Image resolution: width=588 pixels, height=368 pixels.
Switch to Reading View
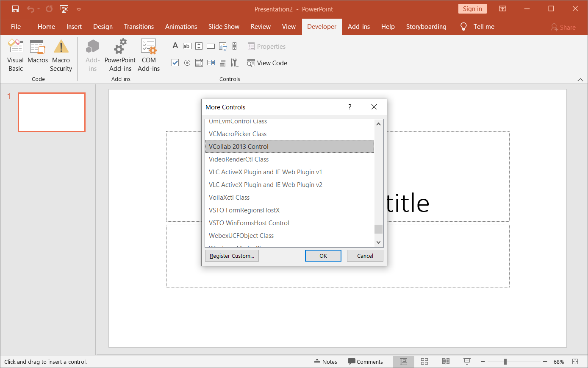pyautogui.click(x=446, y=362)
